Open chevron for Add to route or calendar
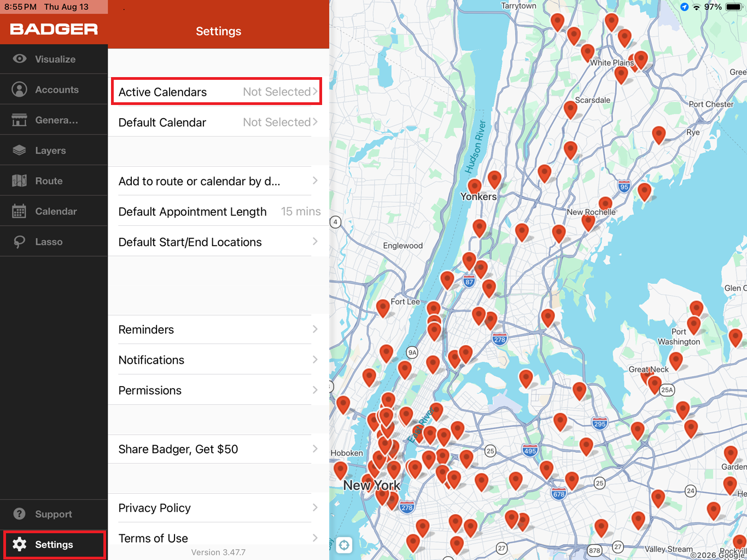The image size is (747, 560). (x=315, y=180)
